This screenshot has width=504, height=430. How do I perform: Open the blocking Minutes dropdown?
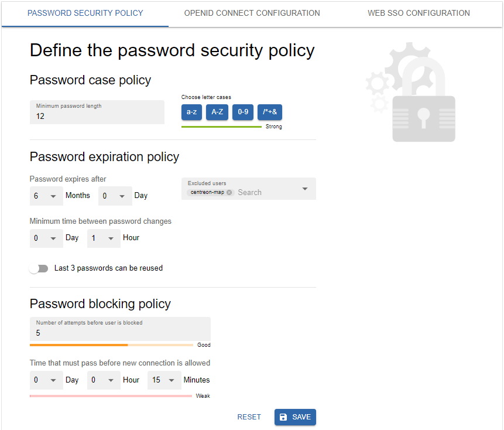pos(164,380)
